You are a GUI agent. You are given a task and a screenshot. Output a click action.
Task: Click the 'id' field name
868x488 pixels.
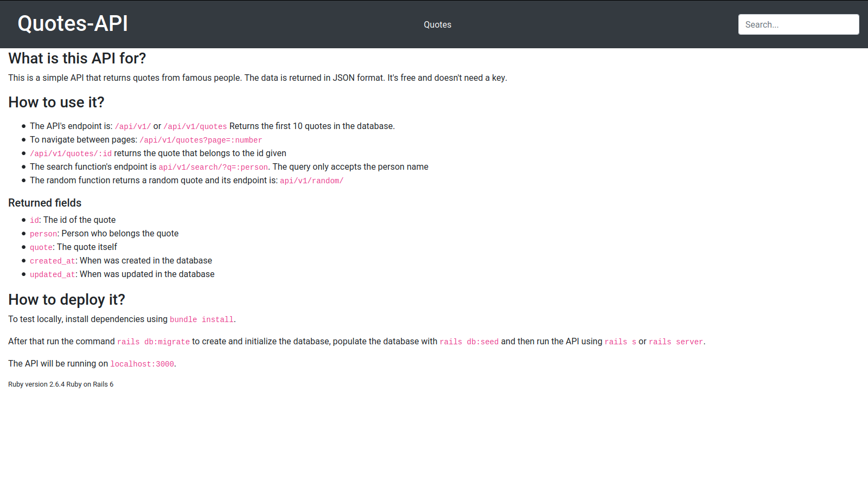34,220
